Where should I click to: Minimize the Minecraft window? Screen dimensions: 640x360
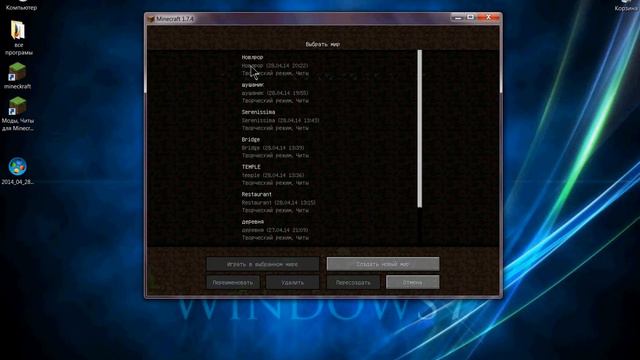(x=458, y=18)
